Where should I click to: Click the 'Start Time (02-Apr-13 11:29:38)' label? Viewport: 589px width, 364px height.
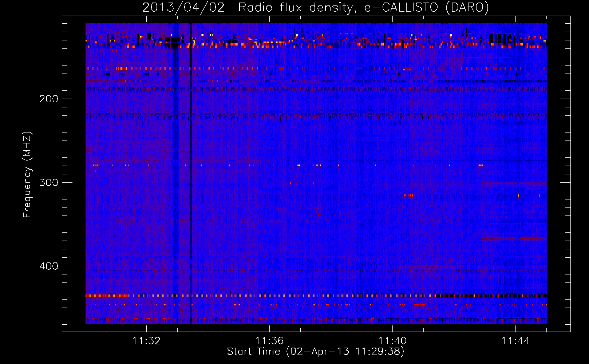click(x=316, y=352)
